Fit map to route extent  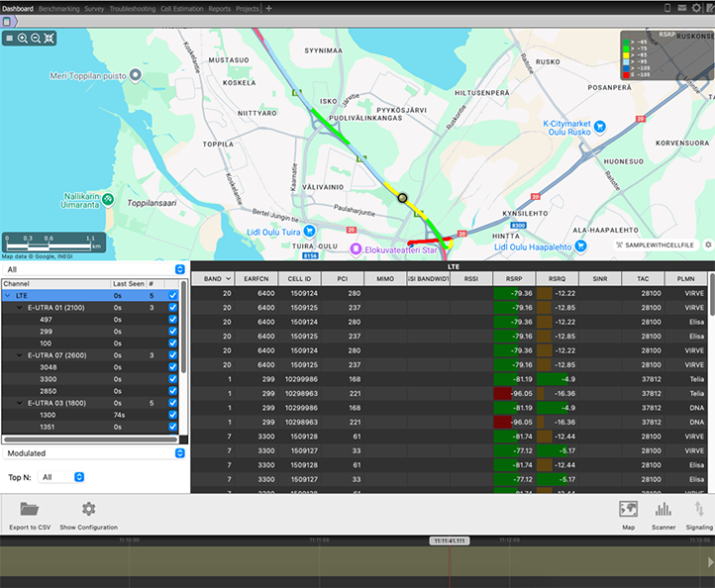coord(50,38)
